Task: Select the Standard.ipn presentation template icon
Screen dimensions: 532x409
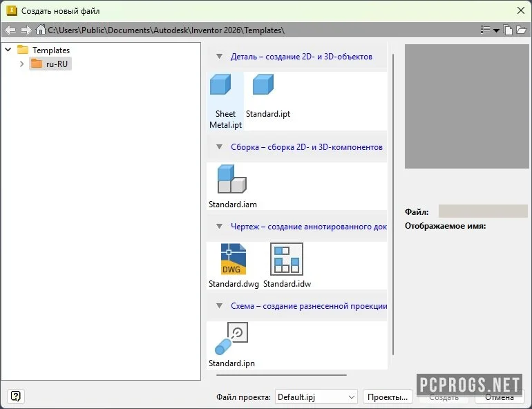Action: [231, 339]
